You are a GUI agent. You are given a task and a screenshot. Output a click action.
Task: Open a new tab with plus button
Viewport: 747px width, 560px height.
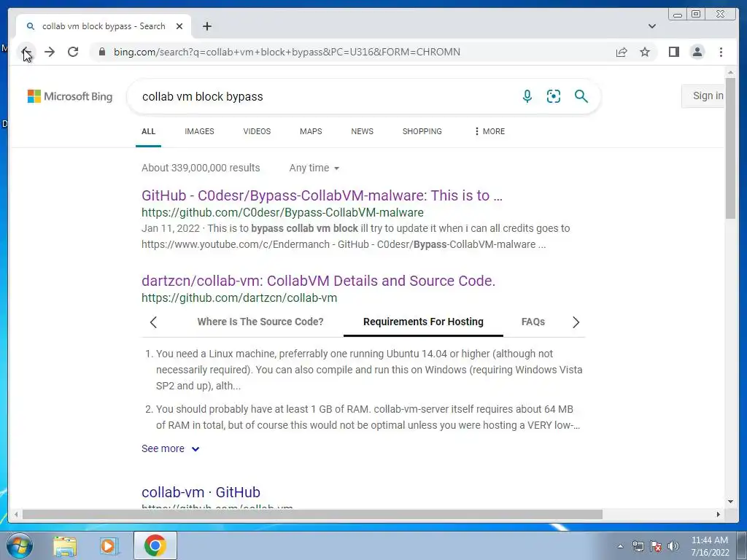[x=206, y=26]
